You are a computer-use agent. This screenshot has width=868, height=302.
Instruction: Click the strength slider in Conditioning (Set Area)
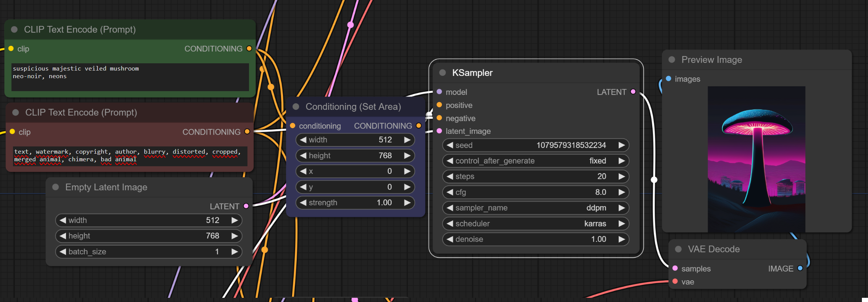point(355,202)
